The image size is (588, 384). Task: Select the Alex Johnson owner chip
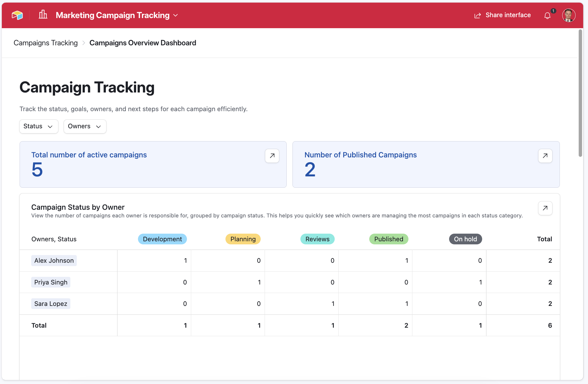coord(54,261)
